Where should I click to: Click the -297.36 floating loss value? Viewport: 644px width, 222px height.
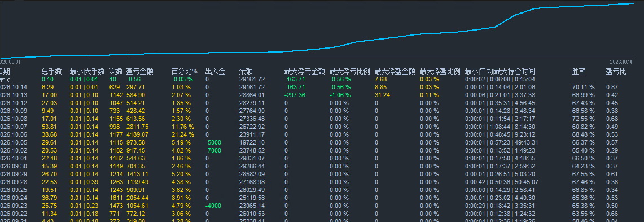pyautogui.click(x=295, y=95)
